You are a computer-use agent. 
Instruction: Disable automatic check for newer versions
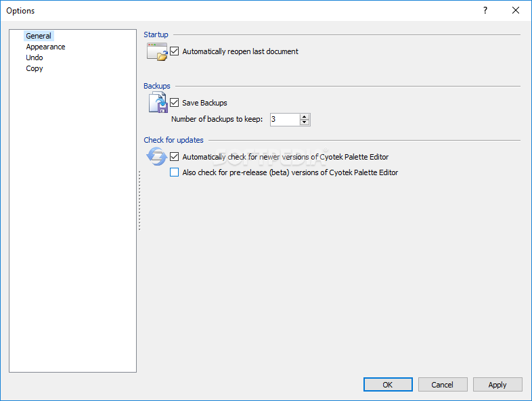tap(175, 157)
